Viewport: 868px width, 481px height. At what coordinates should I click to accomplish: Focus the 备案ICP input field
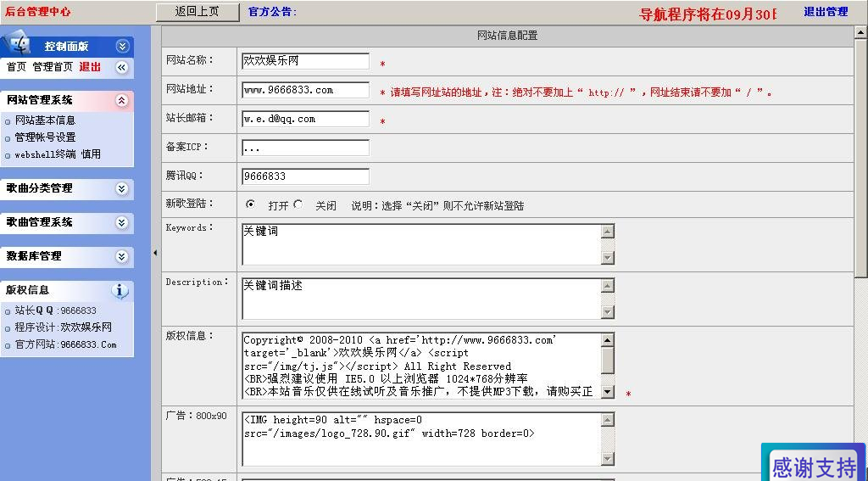pyautogui.click(x=305, y=148)
